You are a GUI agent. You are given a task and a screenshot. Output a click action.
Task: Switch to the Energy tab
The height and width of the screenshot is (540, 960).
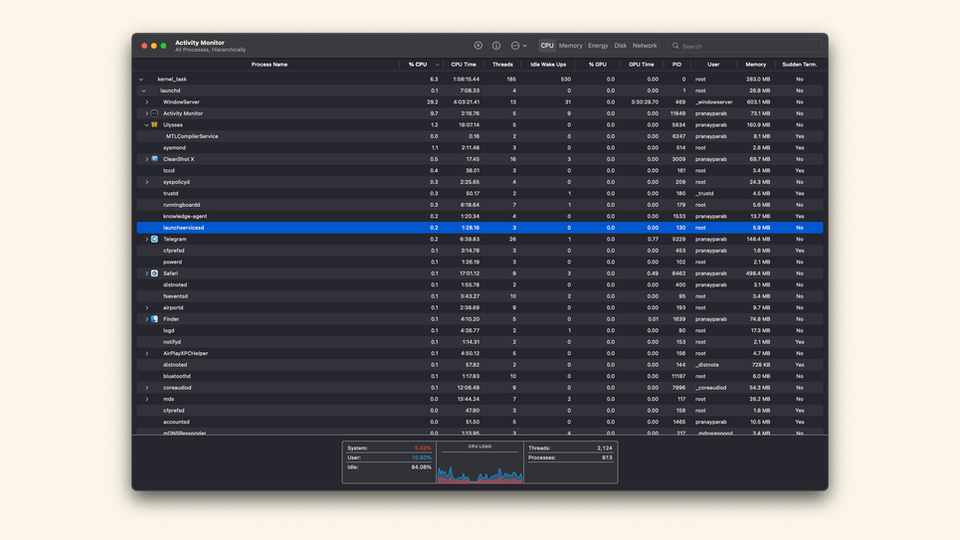pos(598,45)
